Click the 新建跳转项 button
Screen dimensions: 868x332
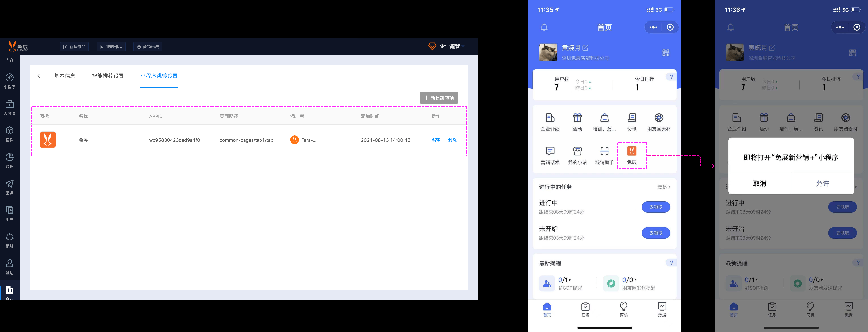click(439, 98)
